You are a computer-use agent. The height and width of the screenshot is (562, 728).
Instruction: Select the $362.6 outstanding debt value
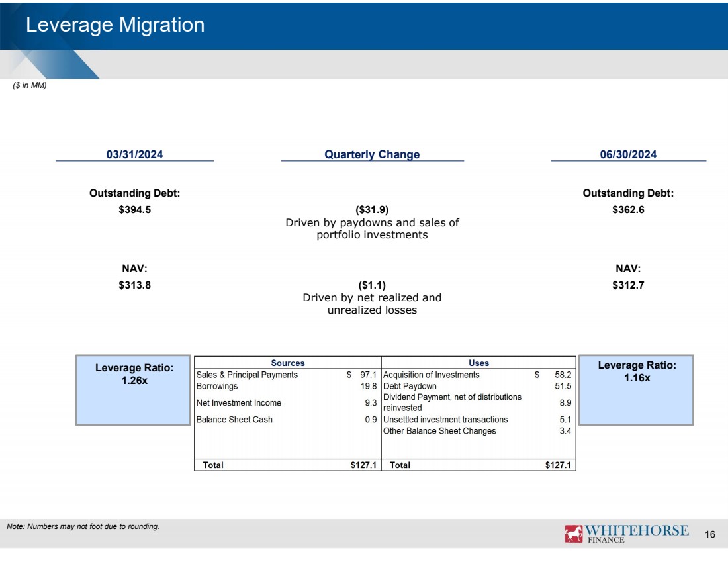pos(628,209)
